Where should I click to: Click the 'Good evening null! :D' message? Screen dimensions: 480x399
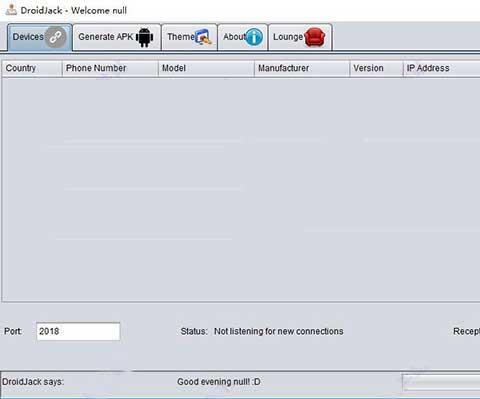point(219,382)
